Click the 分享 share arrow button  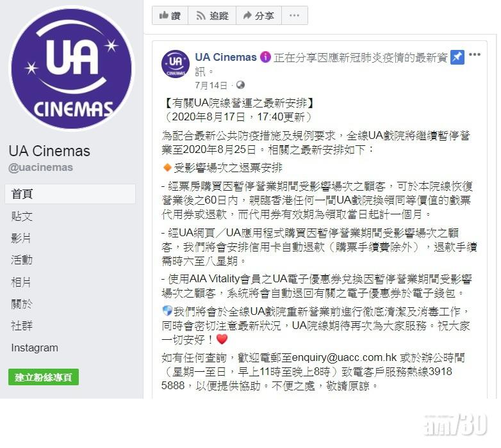tap(259, 15)
